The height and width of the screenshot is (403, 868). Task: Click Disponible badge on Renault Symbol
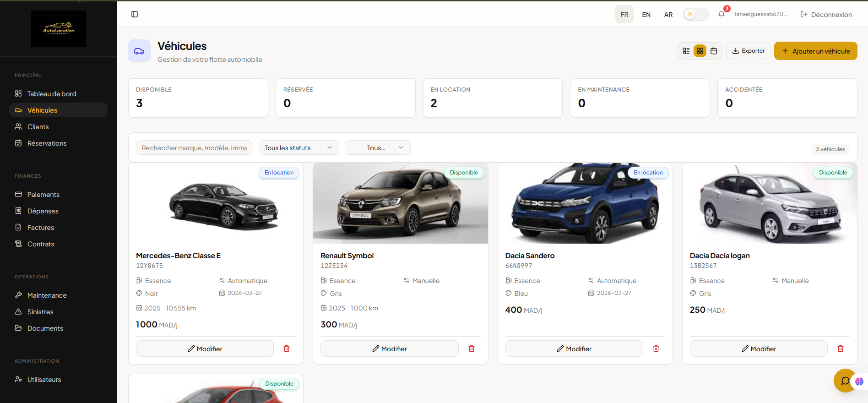(464, 173)
